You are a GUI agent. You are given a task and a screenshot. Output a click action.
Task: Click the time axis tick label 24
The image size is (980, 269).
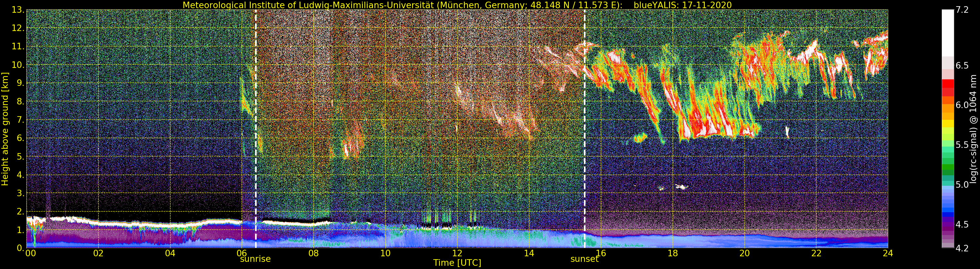click(x=888, y=253)
